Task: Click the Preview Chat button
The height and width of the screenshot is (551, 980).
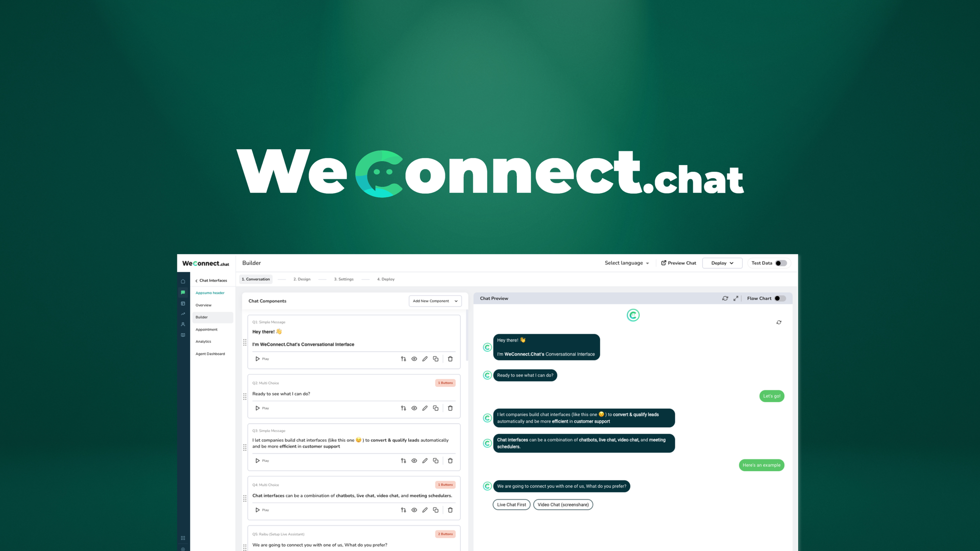Action: click(x=678, y=263)
